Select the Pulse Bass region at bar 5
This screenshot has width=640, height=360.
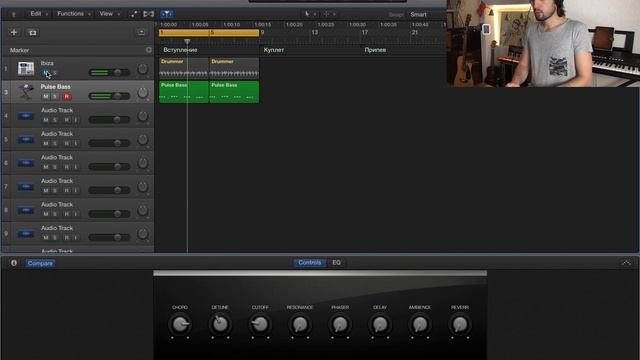[234, 92]
